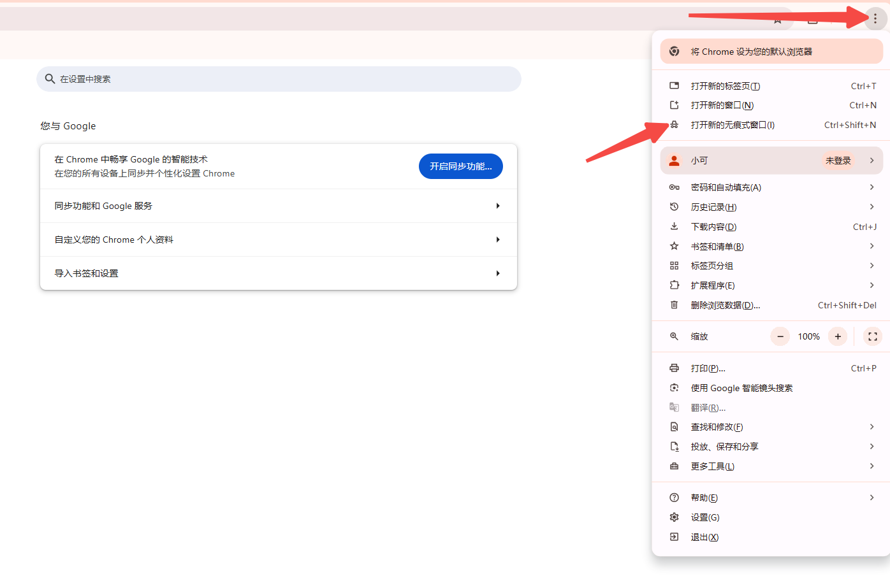
Task: Click the incognito window icon
Action: pyautogui.click(x=674, y=125)
